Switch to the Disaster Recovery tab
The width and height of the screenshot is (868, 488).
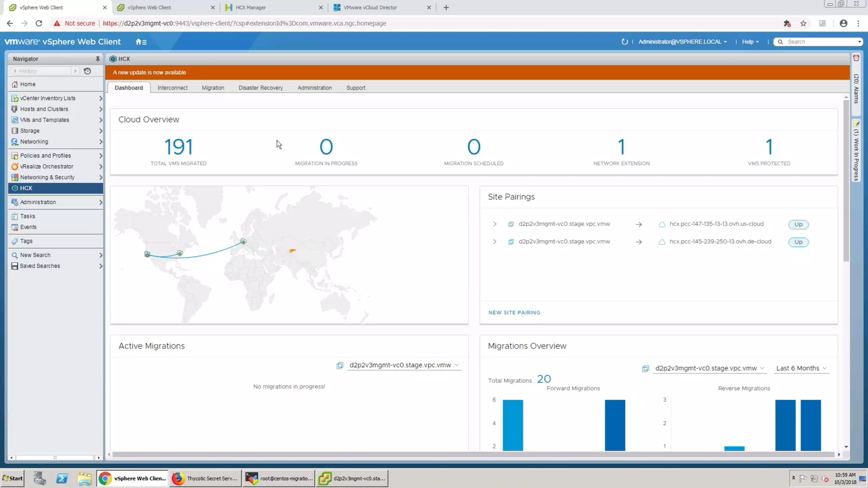pos(261,88)
